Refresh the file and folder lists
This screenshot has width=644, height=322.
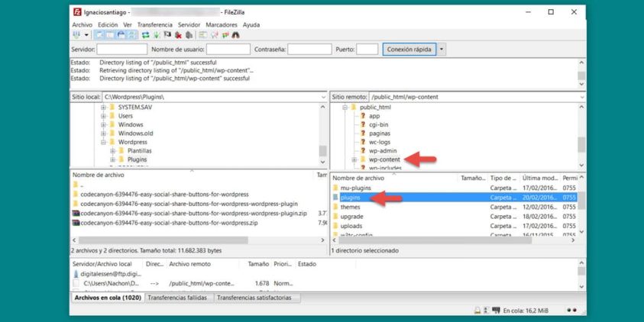(x=145, y=35)
